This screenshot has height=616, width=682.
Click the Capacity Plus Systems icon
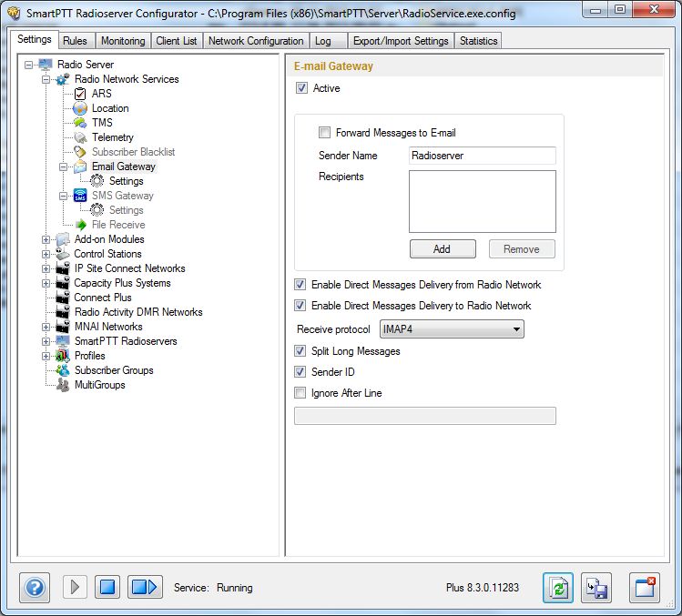63,283
